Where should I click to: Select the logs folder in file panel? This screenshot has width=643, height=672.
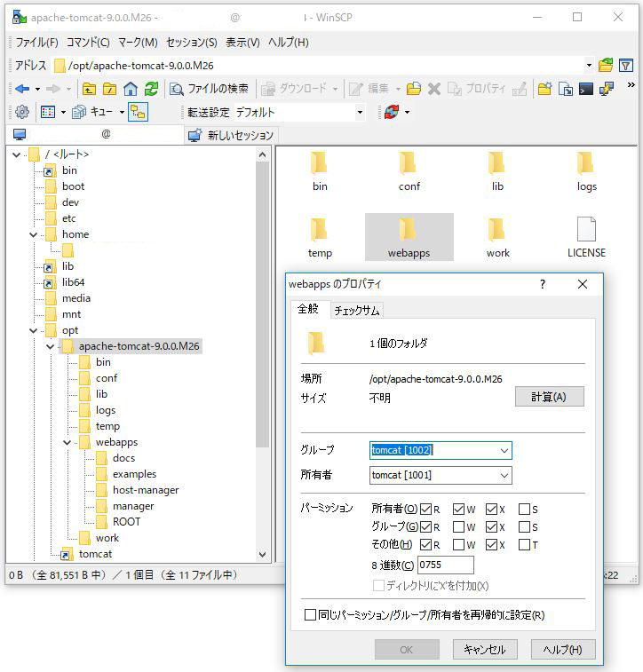586,172
